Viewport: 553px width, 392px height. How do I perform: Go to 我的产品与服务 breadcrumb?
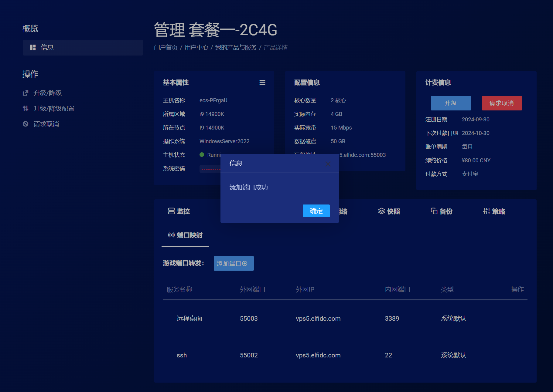[236, 48]
